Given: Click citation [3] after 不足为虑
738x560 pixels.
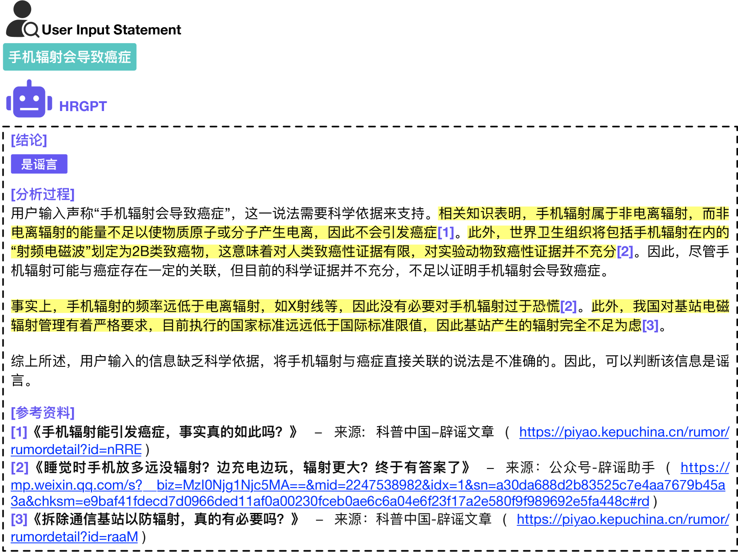Looking at the screenshot, I should [x=650, y=326].
